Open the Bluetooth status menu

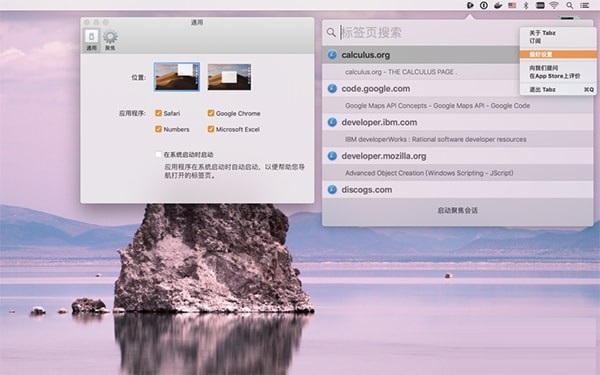coord(526,5)
